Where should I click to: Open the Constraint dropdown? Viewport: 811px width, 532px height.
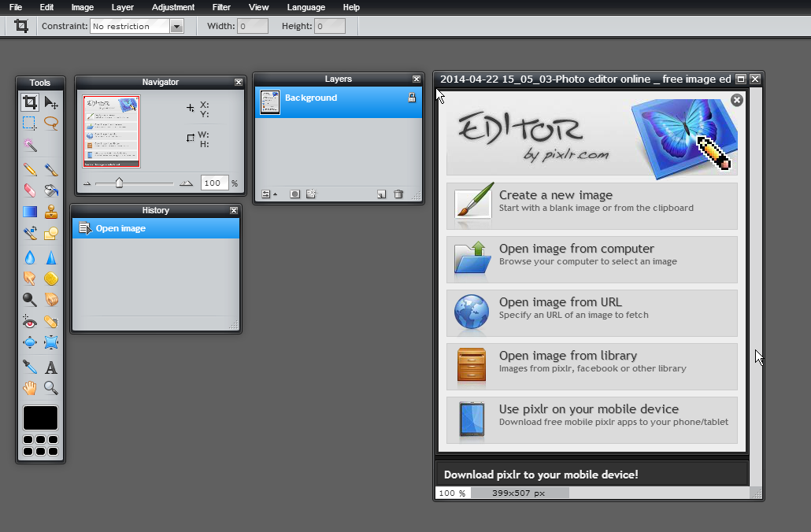[137, 26]
